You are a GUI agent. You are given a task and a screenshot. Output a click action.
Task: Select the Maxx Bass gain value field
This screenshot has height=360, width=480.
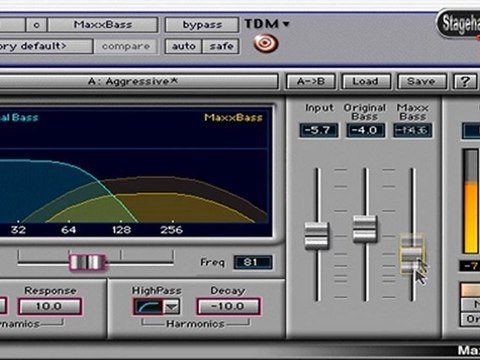click(412, 130)
